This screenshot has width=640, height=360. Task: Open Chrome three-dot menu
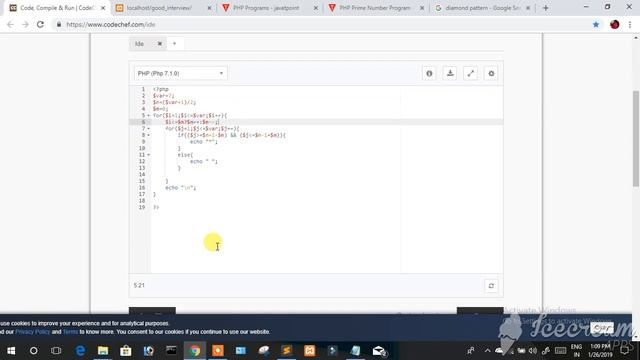[630, 24]
